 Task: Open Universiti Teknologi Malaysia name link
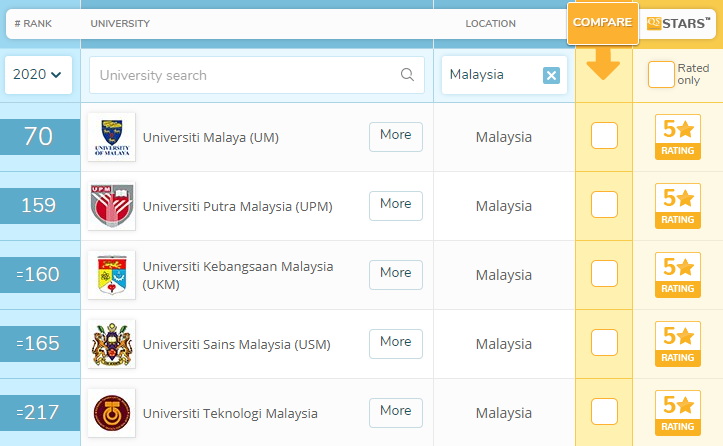pyautogui.click(x=230, y=413)
